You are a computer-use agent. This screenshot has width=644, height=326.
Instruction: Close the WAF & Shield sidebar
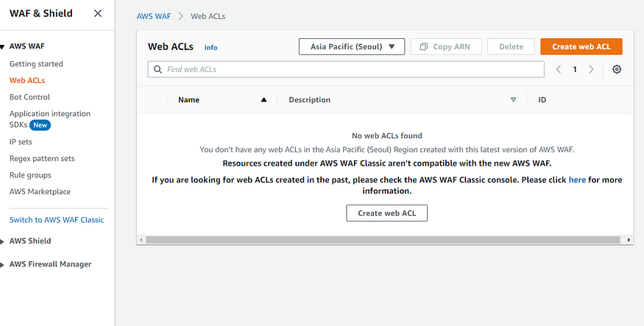pos(98,13)
